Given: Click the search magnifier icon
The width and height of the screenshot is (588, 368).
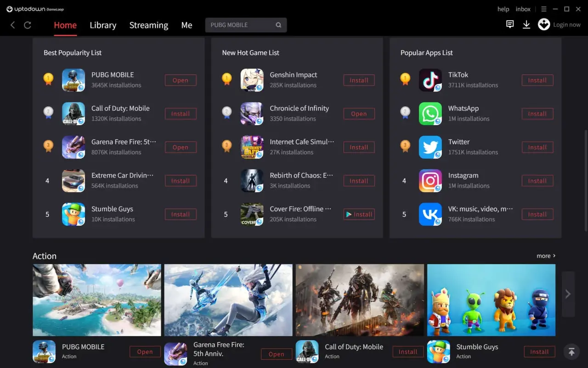Looking at the screenshot, I should coord(278,25).
